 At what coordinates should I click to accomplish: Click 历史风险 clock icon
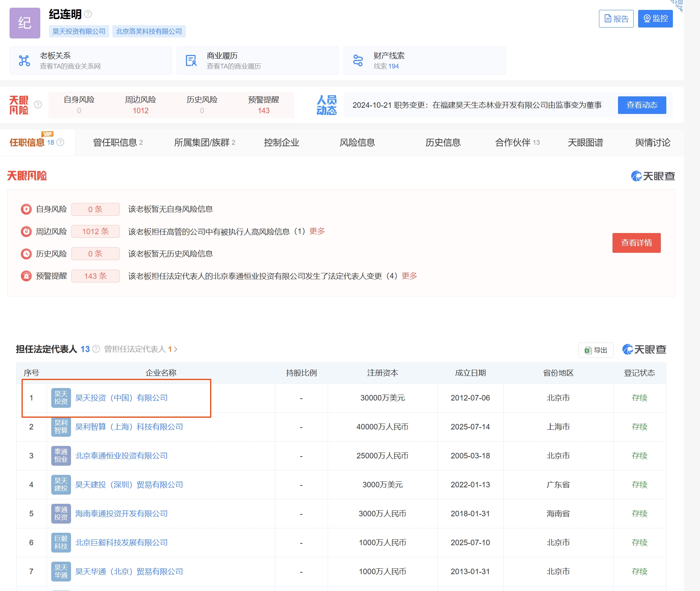[x=26, y=254]
